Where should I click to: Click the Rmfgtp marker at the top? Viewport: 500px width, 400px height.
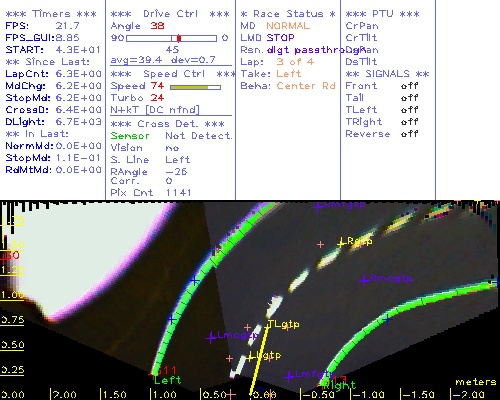pos(318,206)
